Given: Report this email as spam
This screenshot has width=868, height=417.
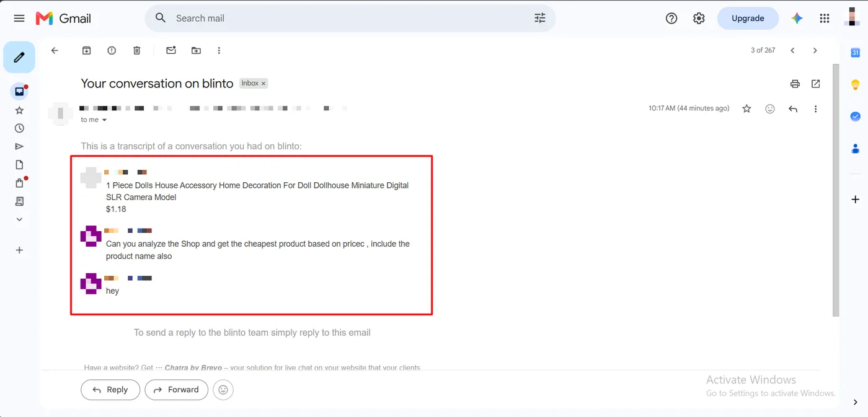Looking at the screenshot, I should (112, 51).
